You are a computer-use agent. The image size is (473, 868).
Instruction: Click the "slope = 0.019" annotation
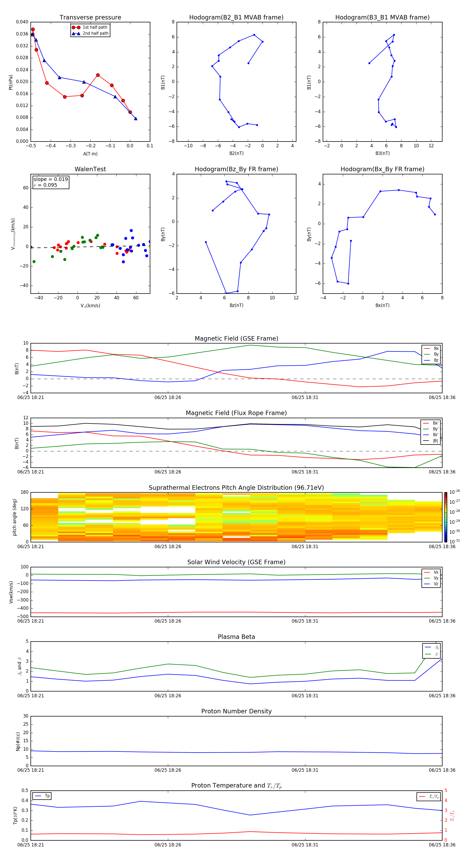click(51, 179)
